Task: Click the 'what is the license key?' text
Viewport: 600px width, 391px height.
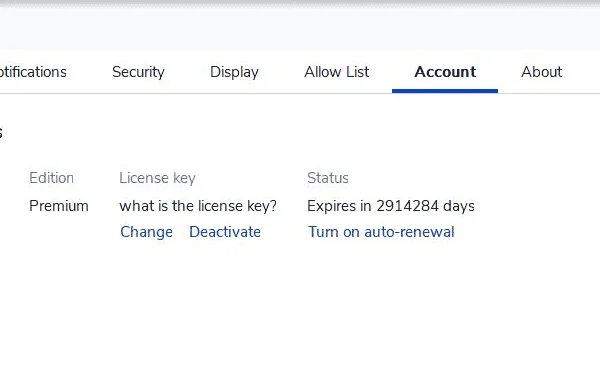Action: tap(198, 206)
